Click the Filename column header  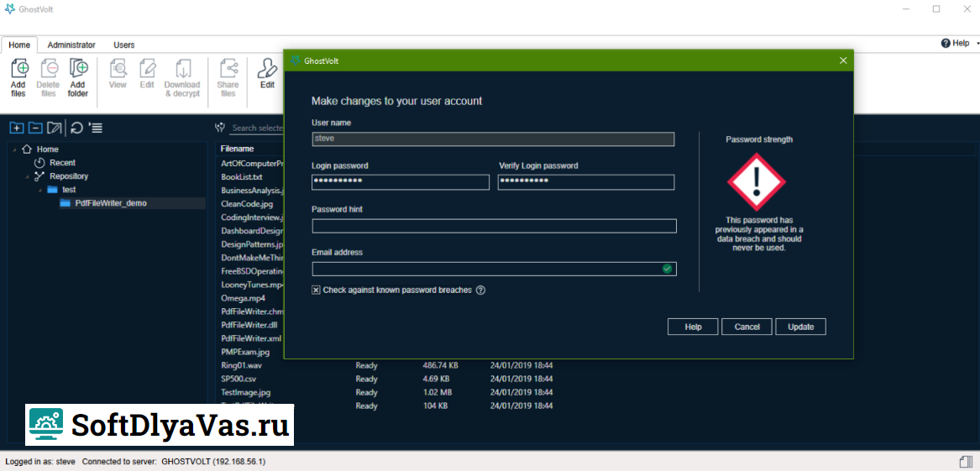[238, 149]
